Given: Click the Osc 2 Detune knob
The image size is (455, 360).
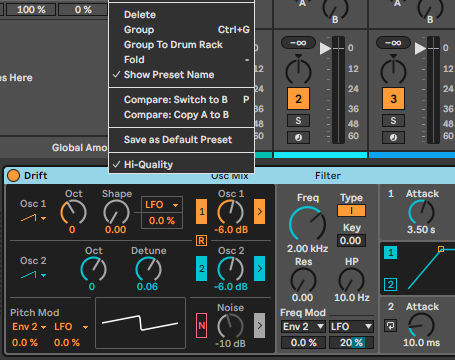Looking at the screenshot, I should click(148, 269).
